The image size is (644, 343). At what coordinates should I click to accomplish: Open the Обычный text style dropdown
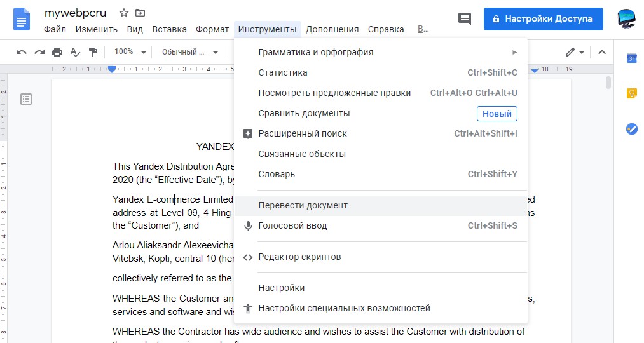tap(189, 52)
